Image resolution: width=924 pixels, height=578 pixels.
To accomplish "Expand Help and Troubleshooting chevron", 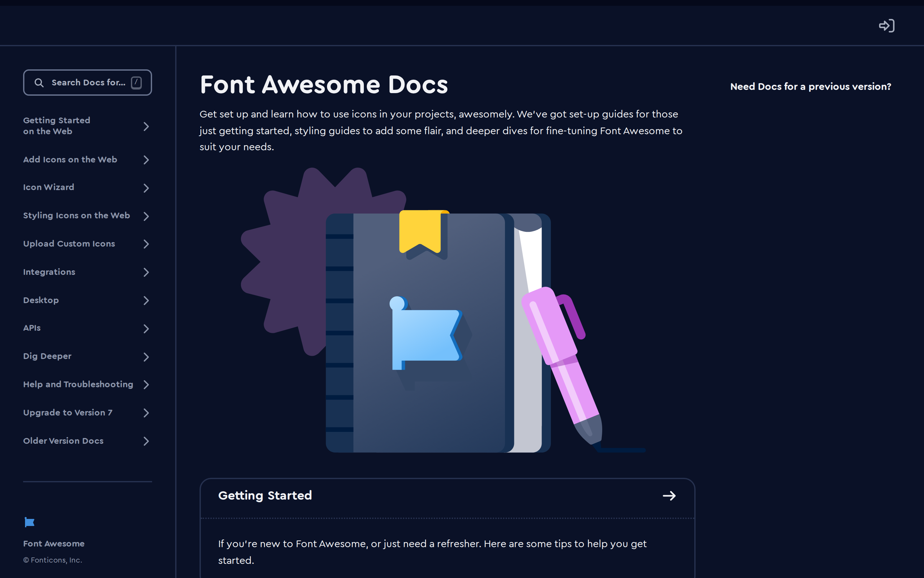I will coord(146,385).
